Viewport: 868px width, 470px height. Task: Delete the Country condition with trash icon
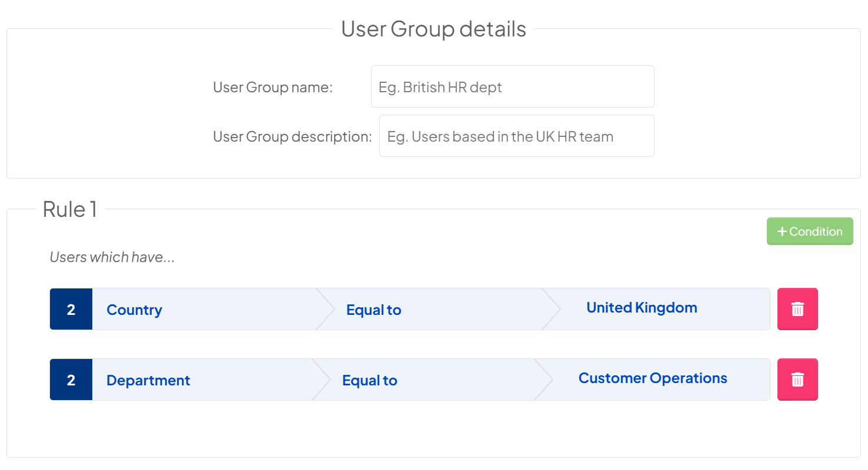click(797, 309)
